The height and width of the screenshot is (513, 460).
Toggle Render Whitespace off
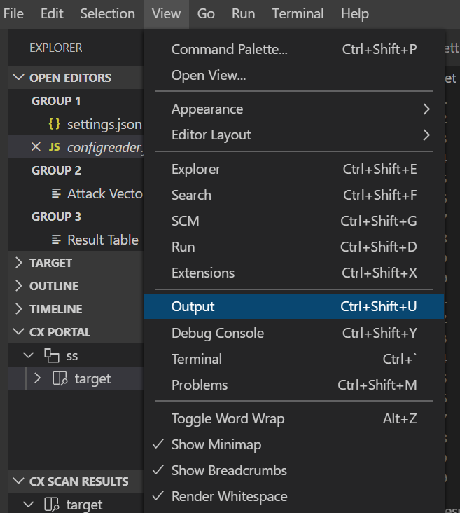click(x=229, y=496)
